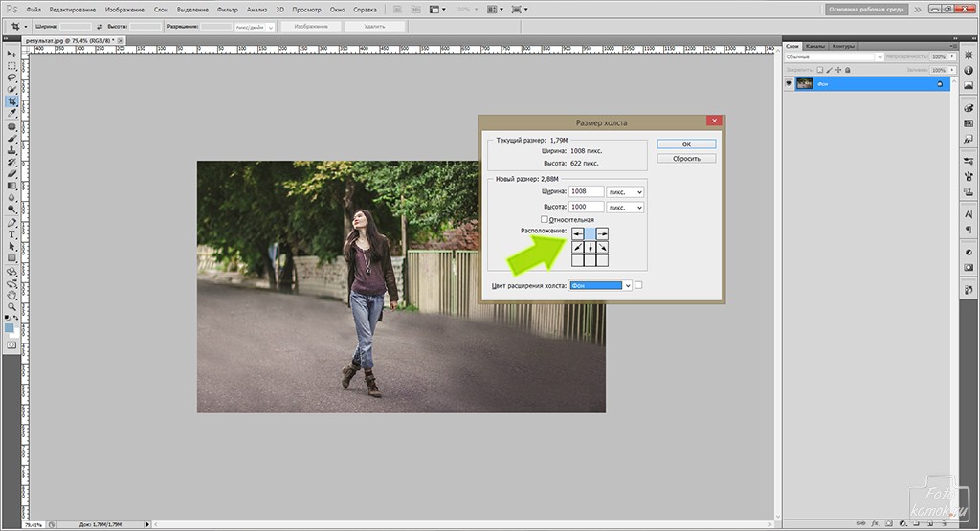This screenshot has height=531, width=980.
Task: Switch to the Каналы tab
Action: tap(815, 46)
